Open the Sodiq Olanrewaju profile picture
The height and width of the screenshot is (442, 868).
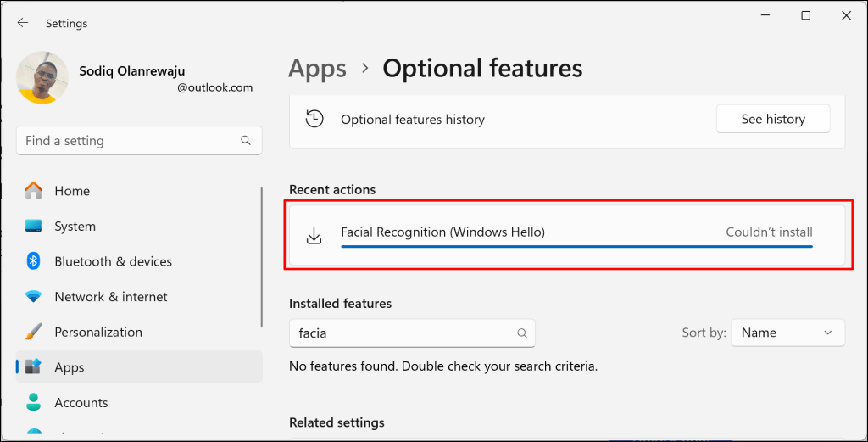pos(42,77)
